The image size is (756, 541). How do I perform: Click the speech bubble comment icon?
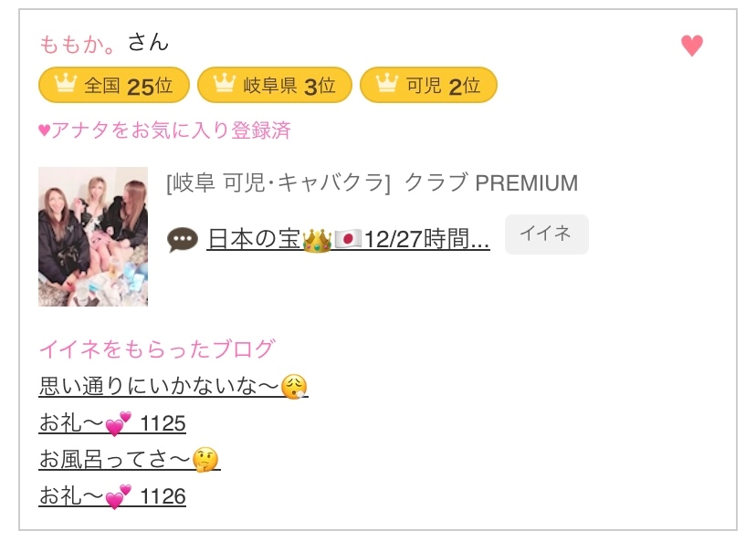[x=183, y=240]
